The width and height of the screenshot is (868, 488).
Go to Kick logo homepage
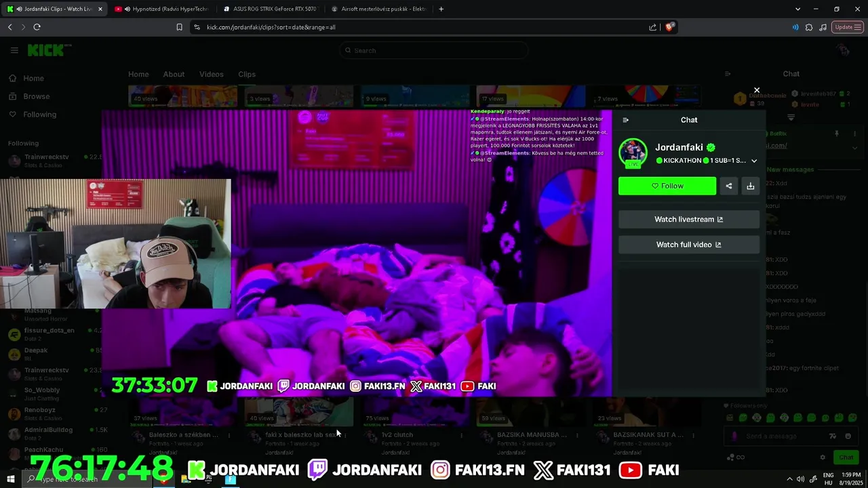click(x=46, y=50)
